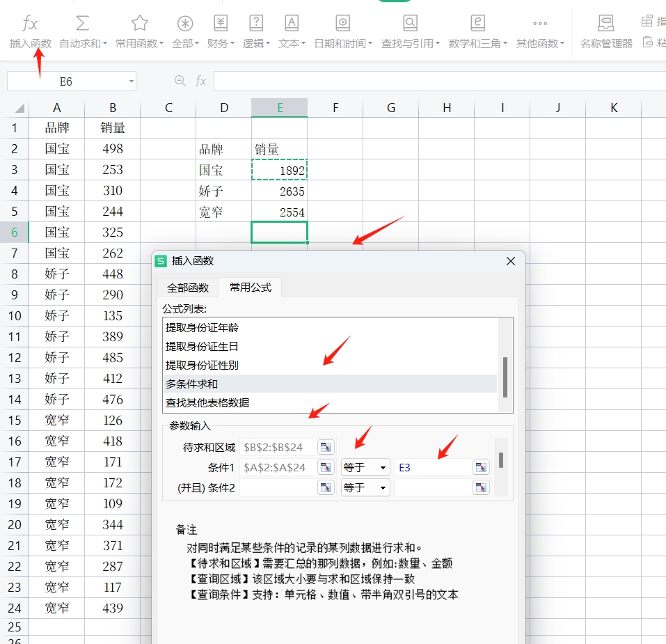
Task: Switch to the 全部函数 tab
Action: (188, 288)
